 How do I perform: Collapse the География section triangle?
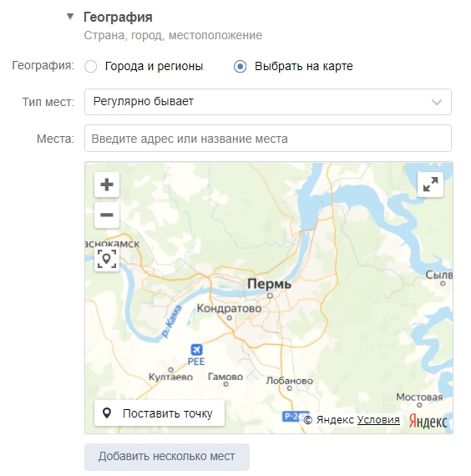click(x=70, y=17)
